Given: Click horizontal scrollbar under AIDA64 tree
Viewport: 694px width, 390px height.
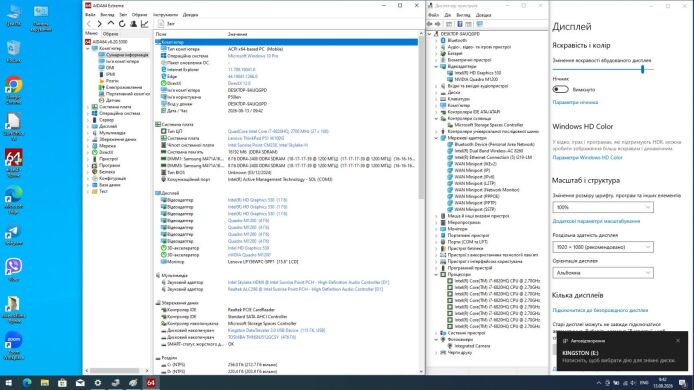Looking at the screenshot, I should point(115,371).
